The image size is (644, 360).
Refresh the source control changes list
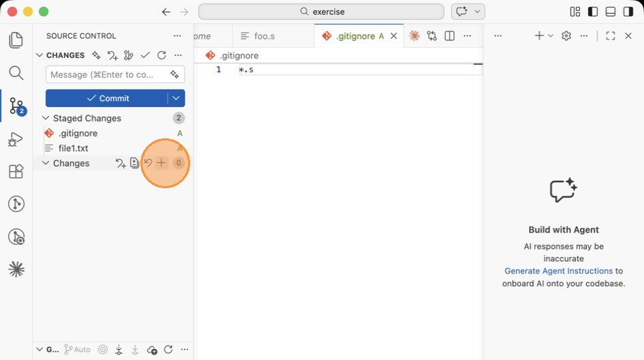tap(162, 55)
